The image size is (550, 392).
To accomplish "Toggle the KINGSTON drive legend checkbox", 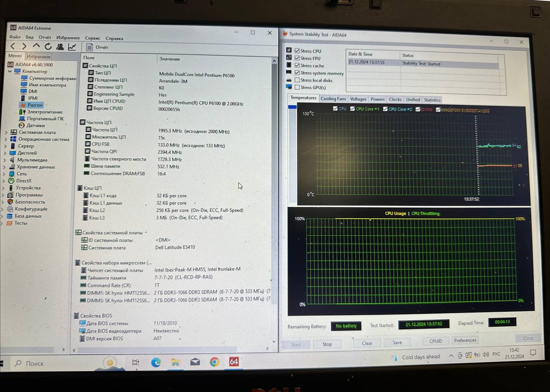I will [x=438, y=110].
